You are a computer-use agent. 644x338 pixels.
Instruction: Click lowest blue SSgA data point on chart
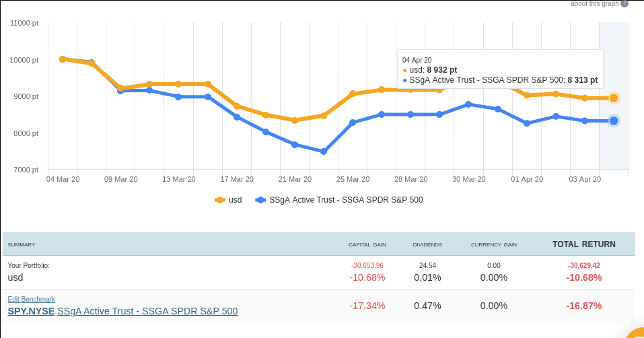pos(324,151)
